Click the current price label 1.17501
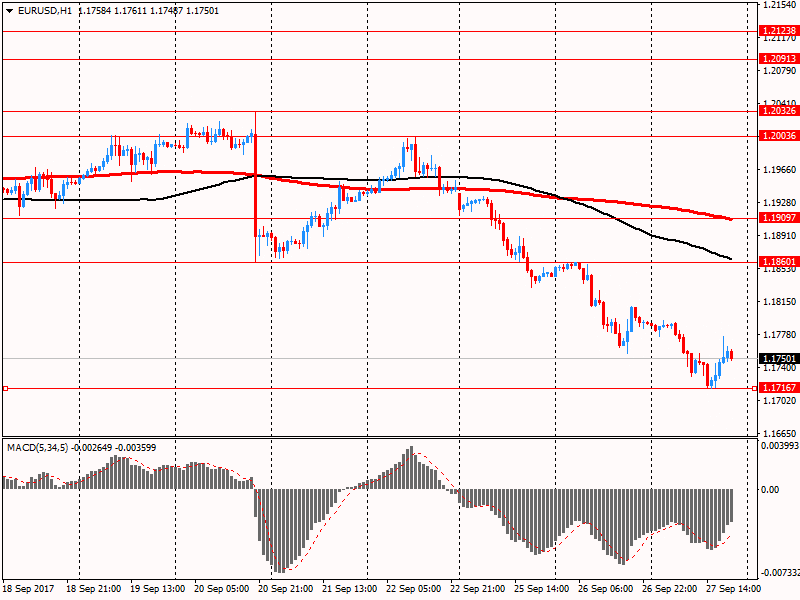This screenshot has width=800, height=600. click(x=779, y=359)
